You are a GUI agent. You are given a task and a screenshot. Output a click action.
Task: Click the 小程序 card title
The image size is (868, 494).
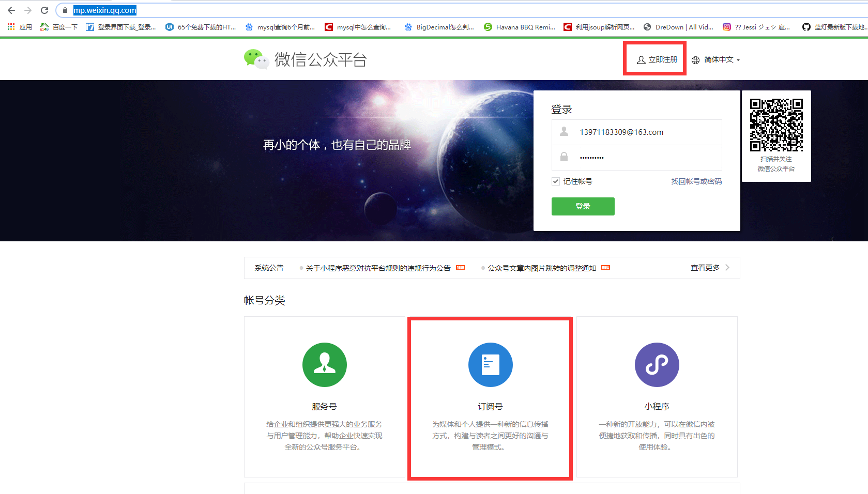click(657, 407)
